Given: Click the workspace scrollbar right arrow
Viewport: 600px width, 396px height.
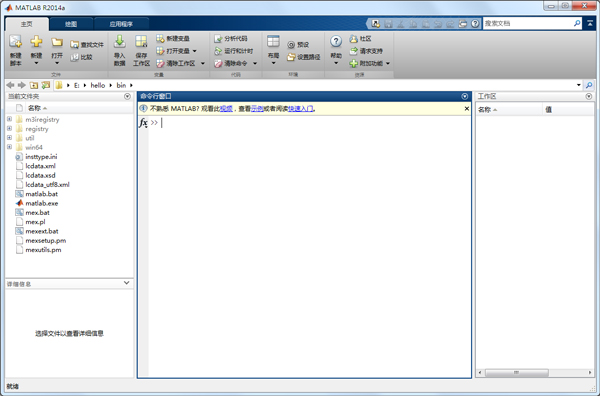Looking at the screenshot, I should click(x=590, y=373).
